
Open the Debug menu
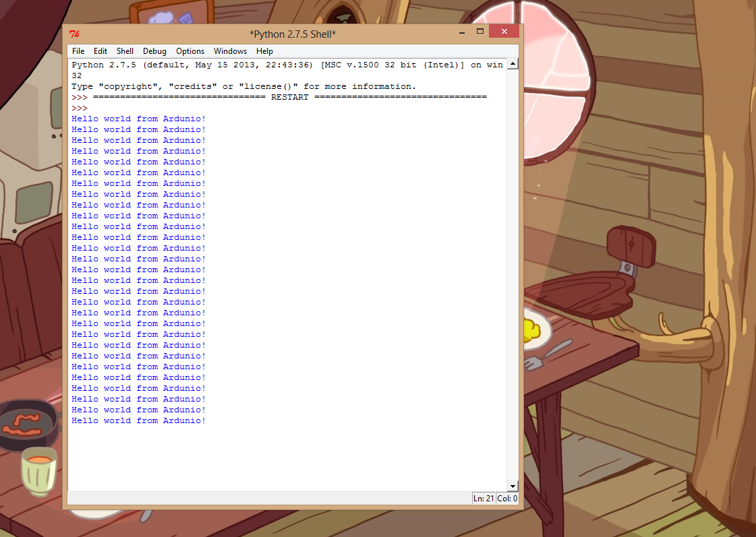tap(154, 51)
